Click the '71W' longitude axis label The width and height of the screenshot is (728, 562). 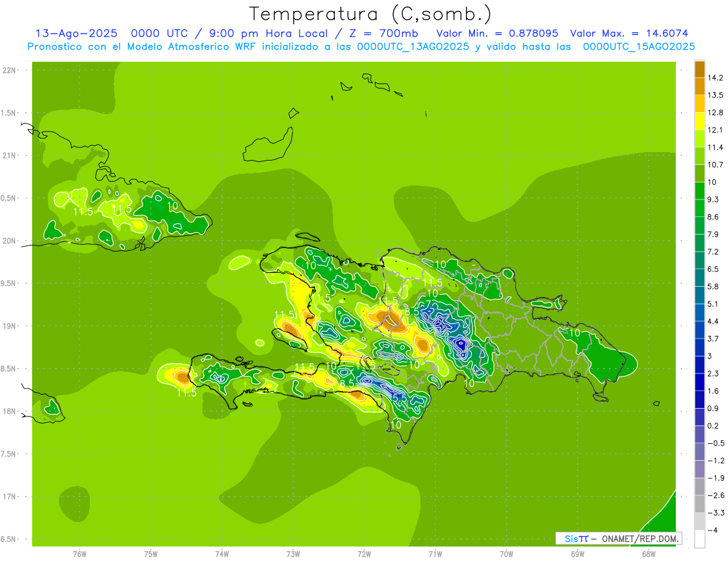coord(435,554)
